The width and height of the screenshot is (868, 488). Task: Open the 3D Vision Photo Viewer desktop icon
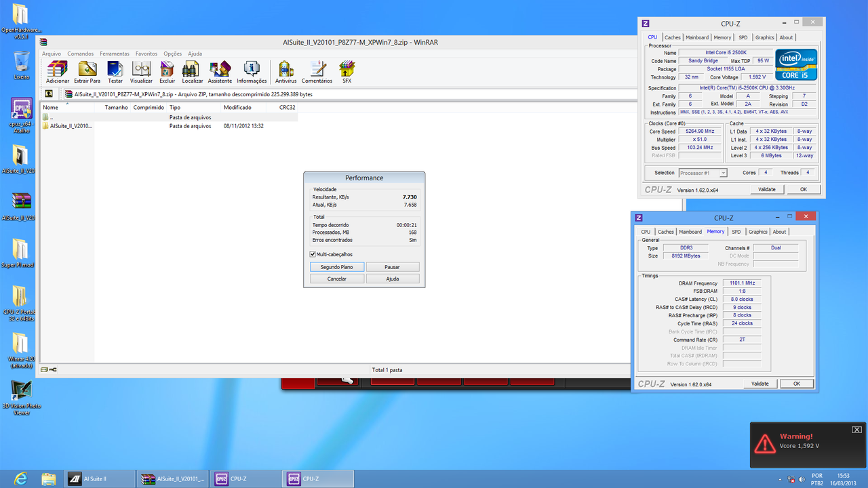pyautogui.click(x=21, y=398)
